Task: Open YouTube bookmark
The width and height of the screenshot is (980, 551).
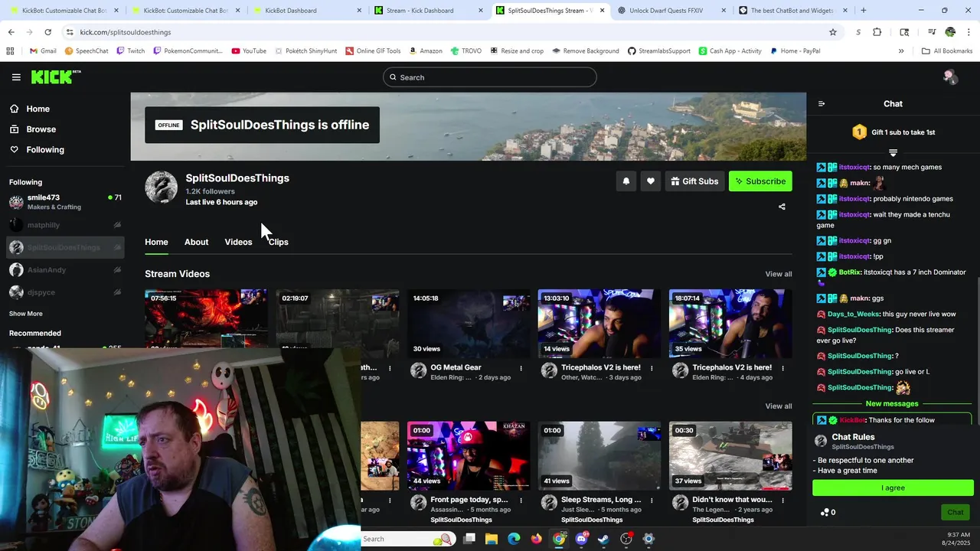Action: [249, 51]
